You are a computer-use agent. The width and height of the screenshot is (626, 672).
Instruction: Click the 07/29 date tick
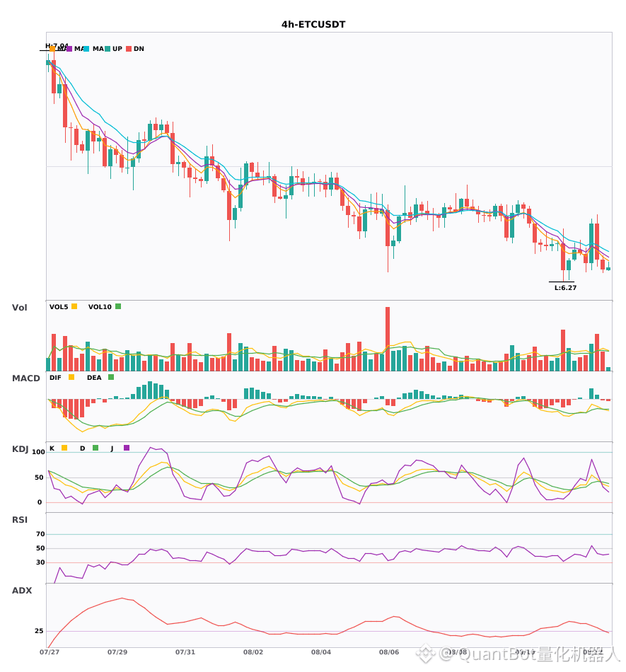click(117, 652)
